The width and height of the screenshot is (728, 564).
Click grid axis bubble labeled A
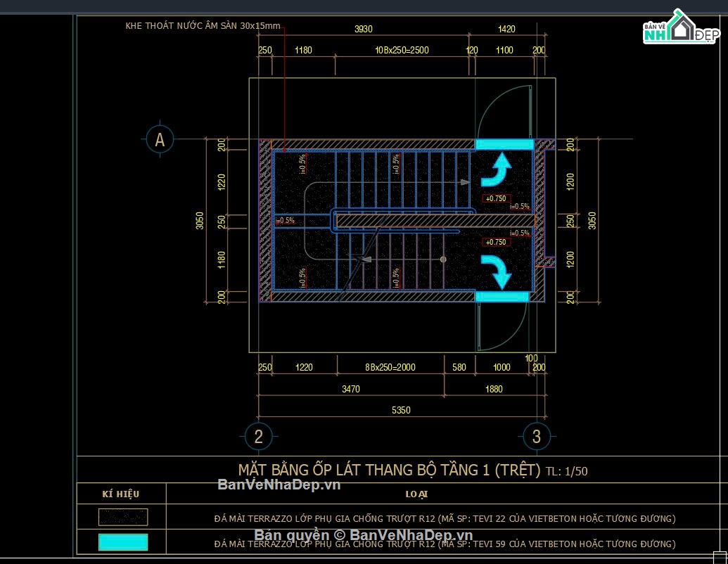[x=160, y=139]
